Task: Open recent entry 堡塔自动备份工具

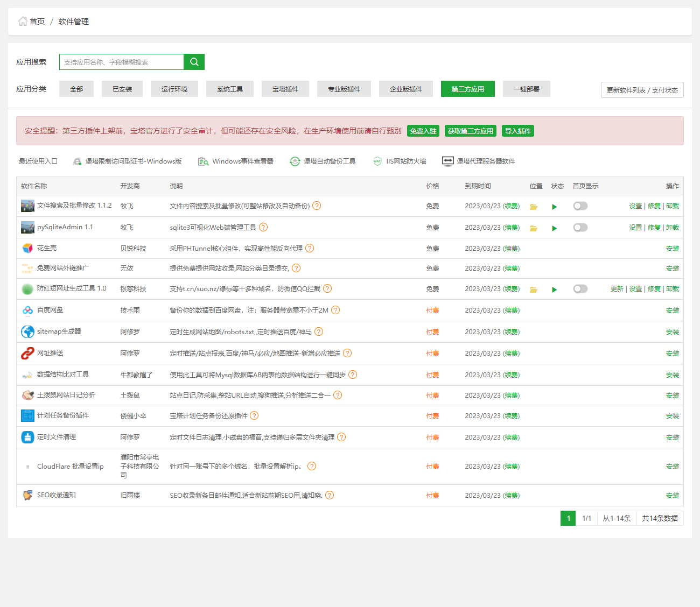Action: point(323,161)
